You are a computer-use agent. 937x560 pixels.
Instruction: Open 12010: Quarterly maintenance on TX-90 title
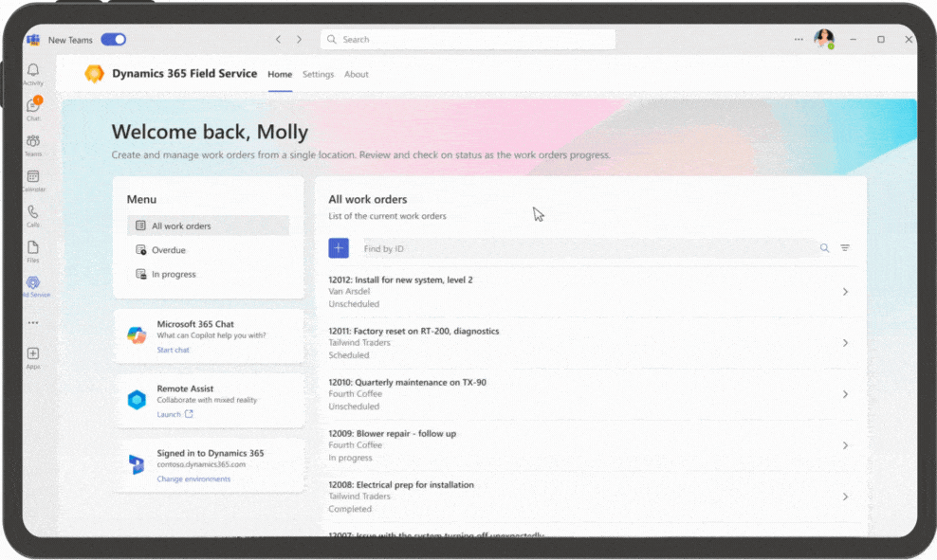coord(407,382)
